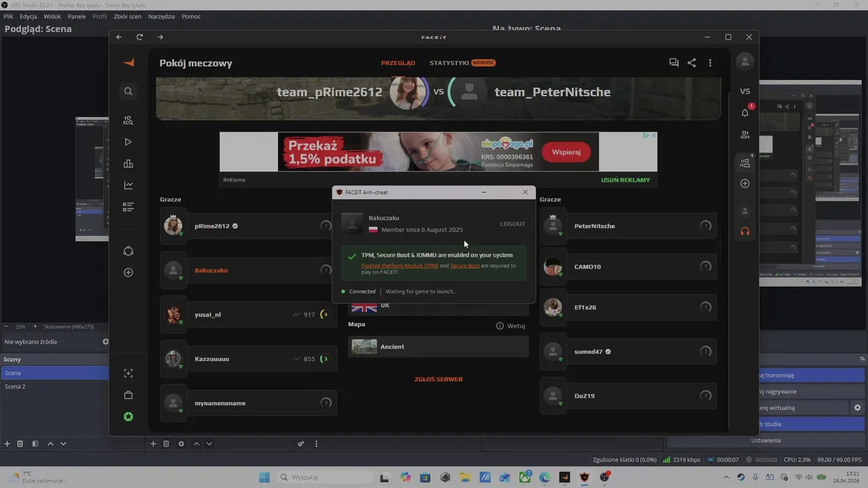
Task: Open the friends icon in right sidebar
Action: click(x=745, y=134)
